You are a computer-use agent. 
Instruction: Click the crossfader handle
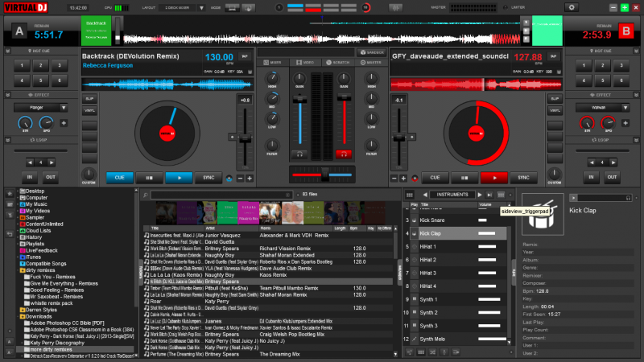coord(325,175)
